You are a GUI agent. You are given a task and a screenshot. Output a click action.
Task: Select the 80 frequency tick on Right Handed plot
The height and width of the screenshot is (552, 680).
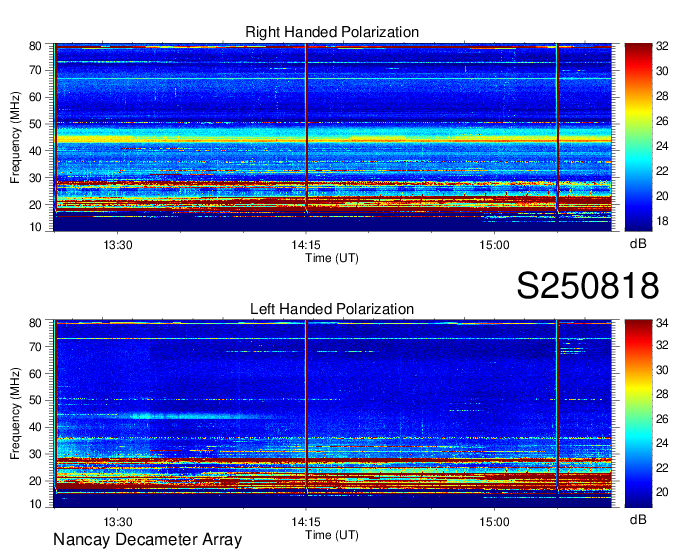coord(35,46)
